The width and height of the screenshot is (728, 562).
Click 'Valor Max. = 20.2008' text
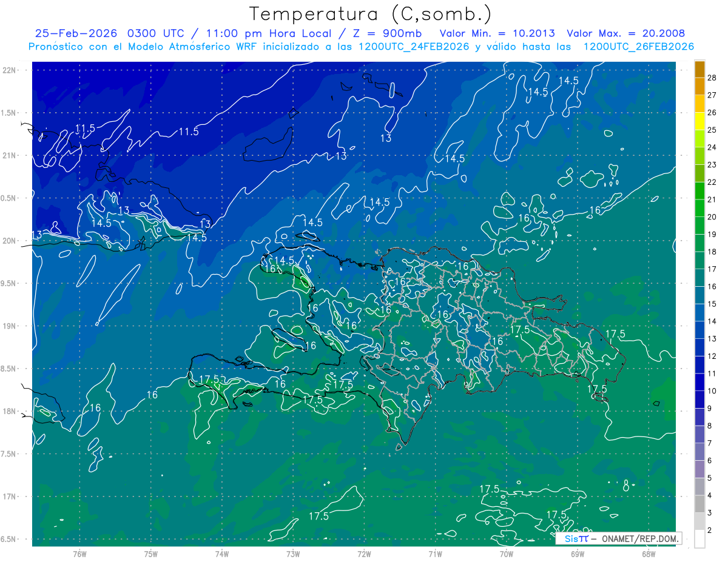tap(626, 33)
